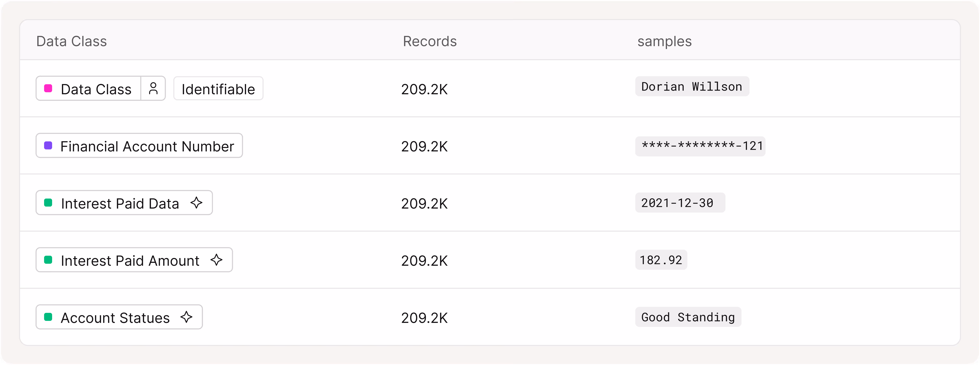Viewport: 980px width, 365px height.
Task: Select the 2021-12-30 sample chip
Action: point(680,203)
